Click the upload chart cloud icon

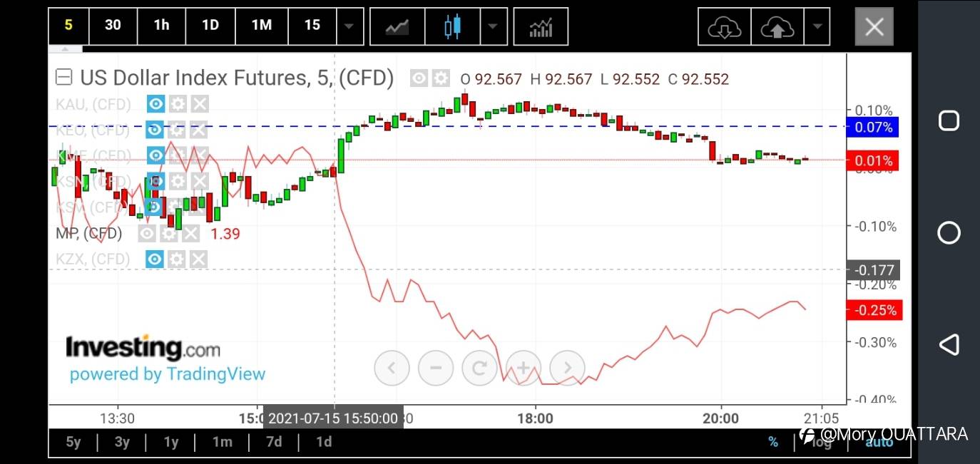click(777, 26)
